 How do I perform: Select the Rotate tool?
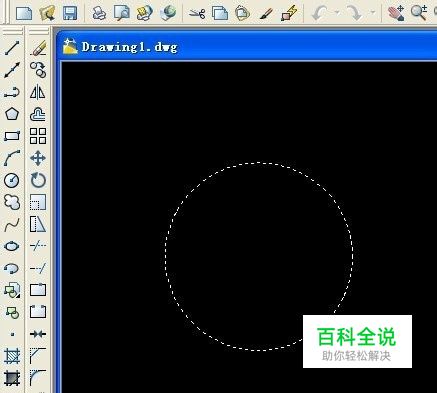(38, 180)
